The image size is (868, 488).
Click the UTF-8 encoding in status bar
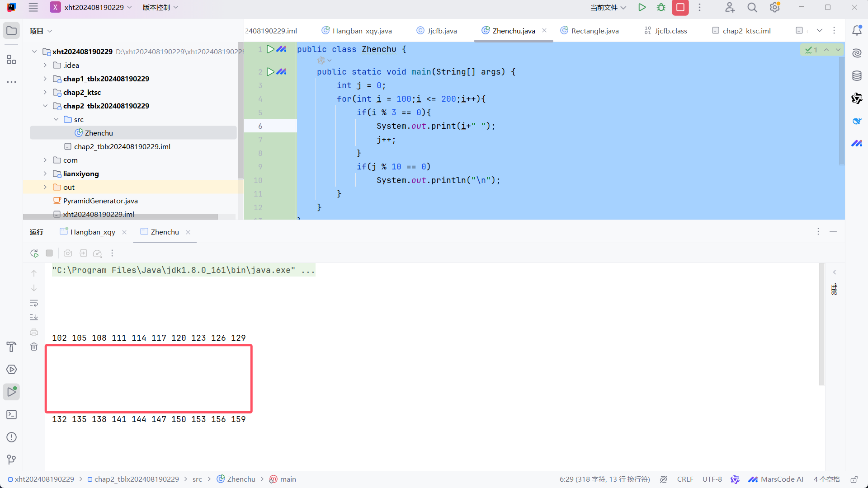(x=712, y=479)
